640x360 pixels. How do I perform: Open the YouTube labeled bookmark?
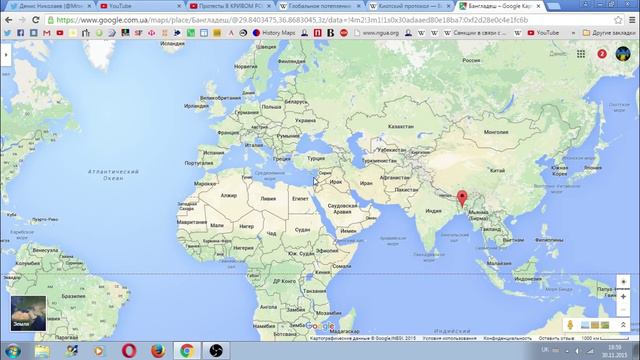coord(543,33)
